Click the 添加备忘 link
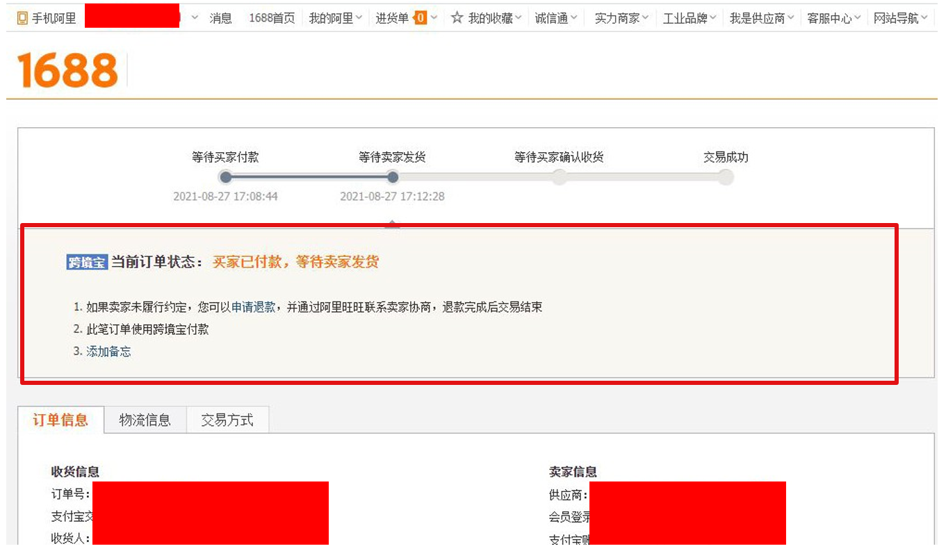The height and width of the screenshot is (560, 946). [108, 352]
